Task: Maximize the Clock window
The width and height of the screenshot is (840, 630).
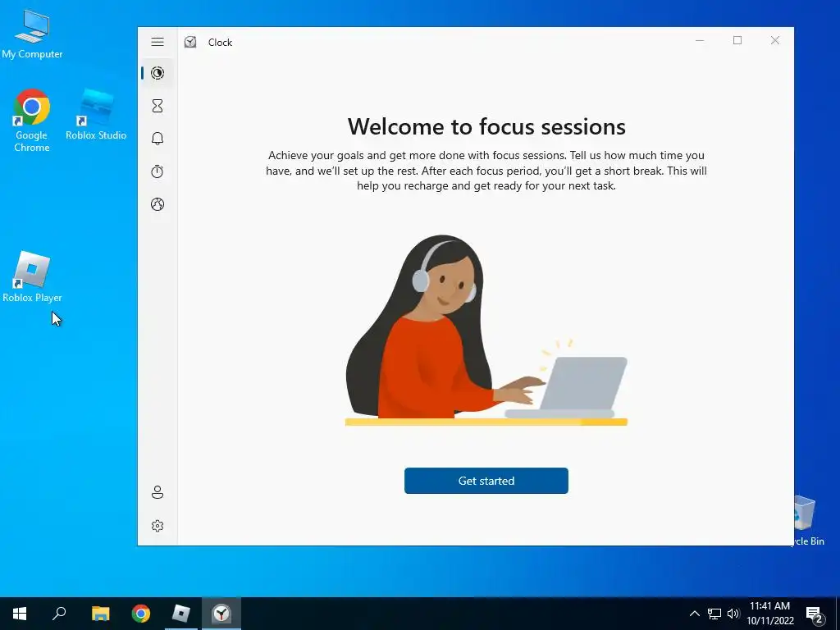Action: pos(737,41)
